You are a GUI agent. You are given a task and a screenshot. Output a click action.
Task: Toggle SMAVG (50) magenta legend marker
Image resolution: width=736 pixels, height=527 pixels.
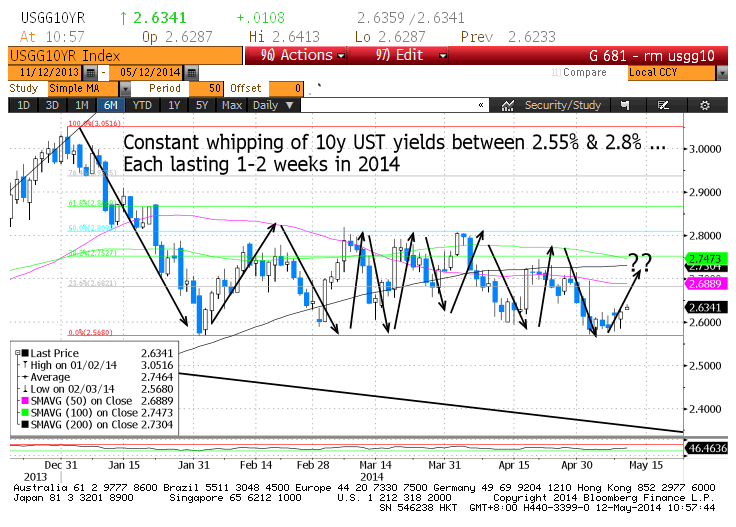[24, 401]
